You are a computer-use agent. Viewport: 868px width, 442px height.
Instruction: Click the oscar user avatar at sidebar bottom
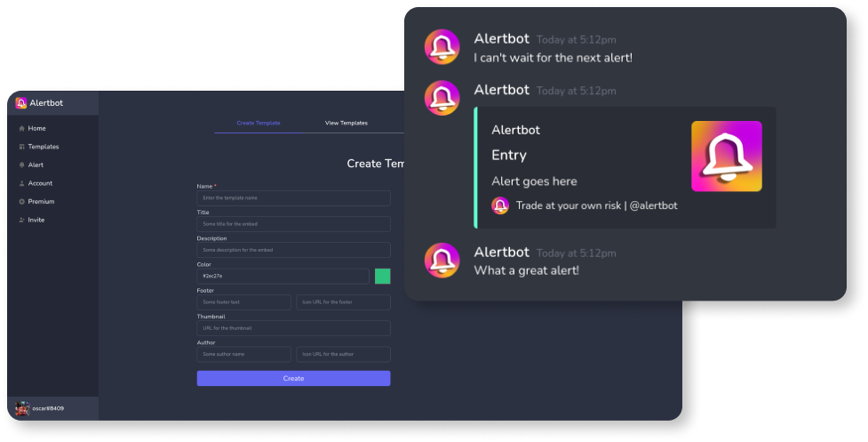pyautogui.click(x=22, y=408)
